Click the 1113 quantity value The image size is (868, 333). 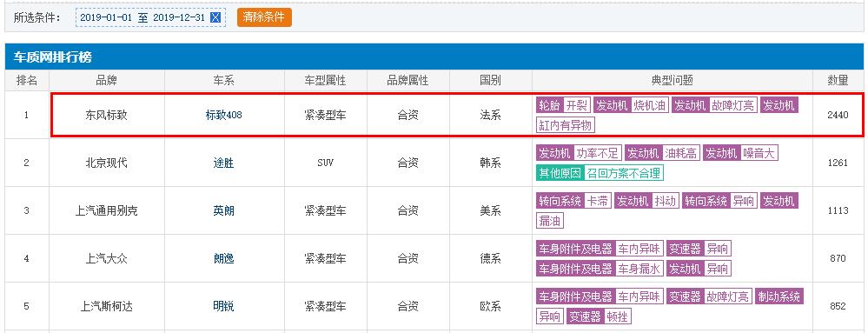coord(838,210)
